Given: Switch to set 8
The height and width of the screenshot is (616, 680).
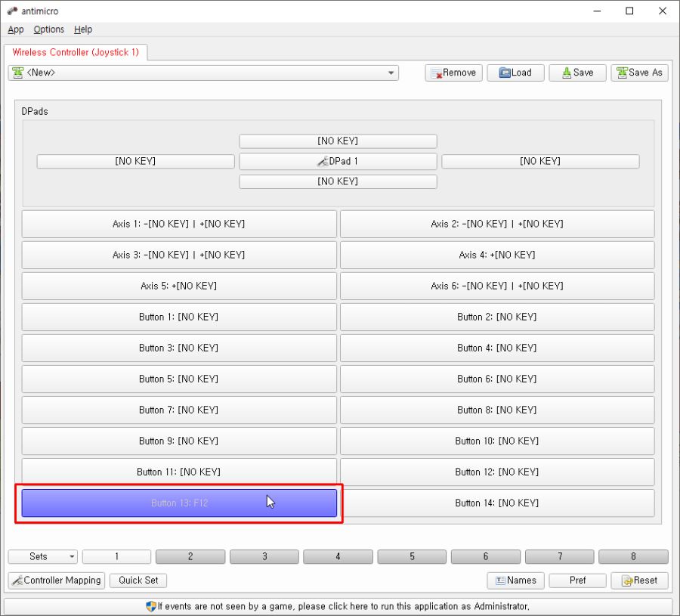Looking at the screenshot, I should (633, 556).
